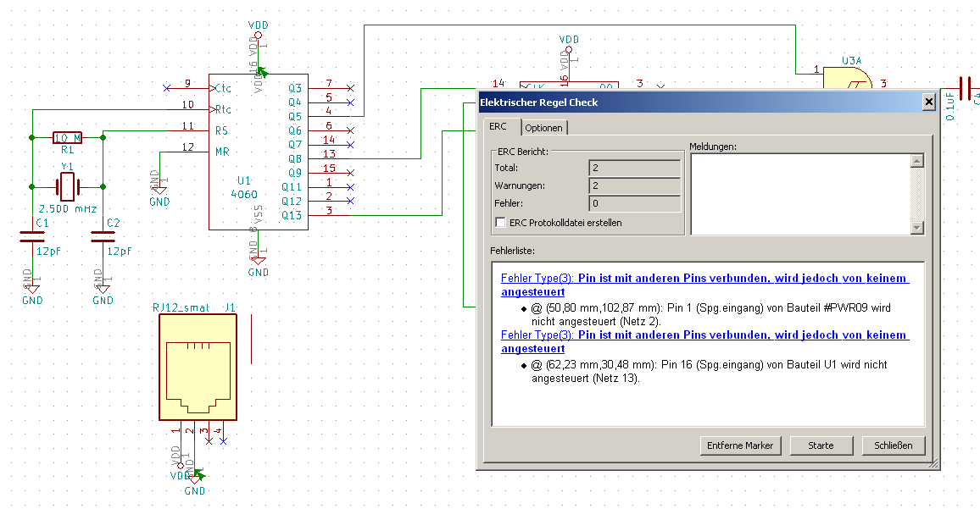Click no-connect X on Q12 pin 2
Viewport: 980px width, 509px height.
click(x=350, y=201)
